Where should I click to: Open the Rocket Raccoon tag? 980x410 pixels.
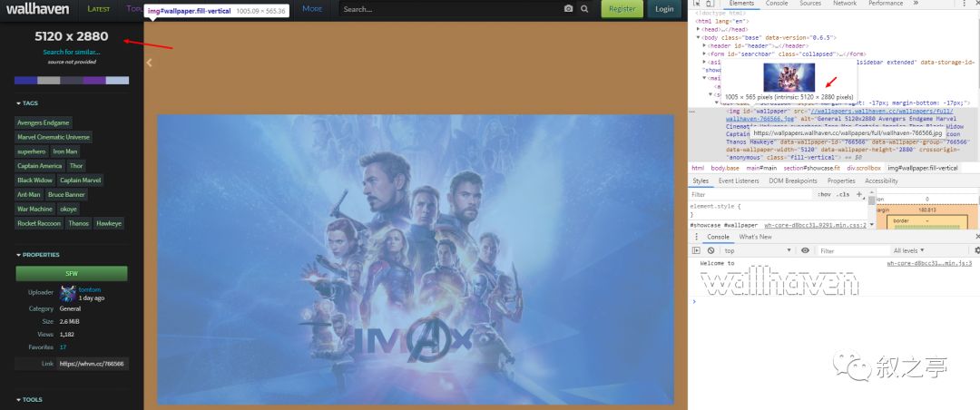tap(39, 223)
